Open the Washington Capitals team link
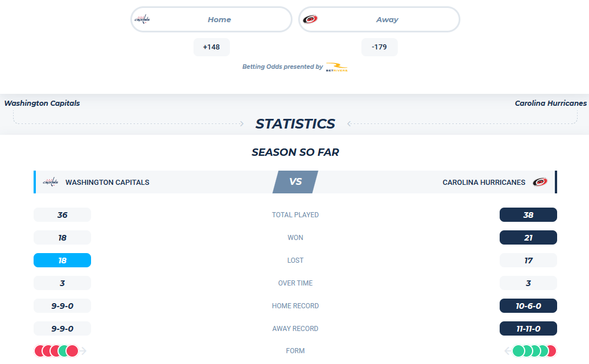This screenshot has width=589, height=364. click(x=42, y=103)
